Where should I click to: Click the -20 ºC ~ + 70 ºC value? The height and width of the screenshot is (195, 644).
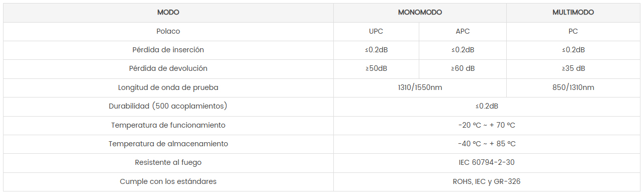pyautogui.click(x=487, y=125)
